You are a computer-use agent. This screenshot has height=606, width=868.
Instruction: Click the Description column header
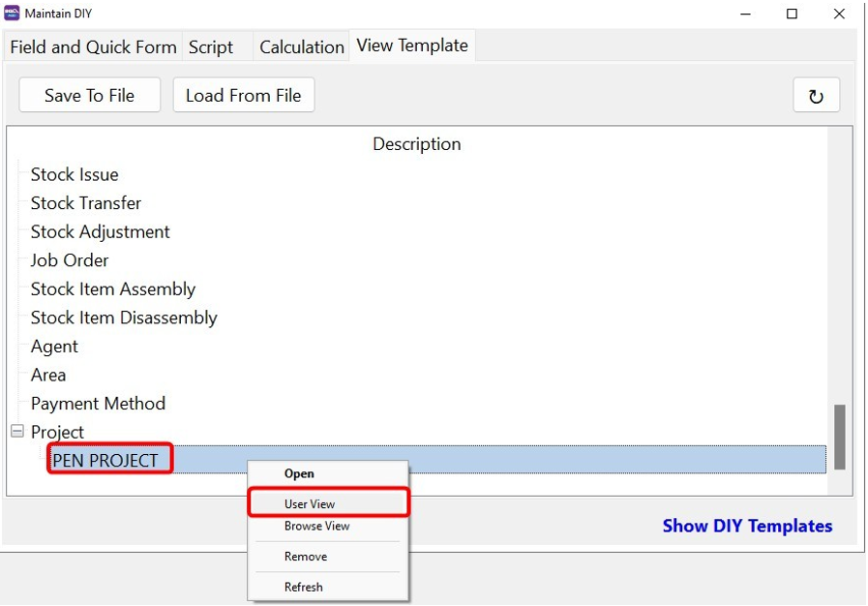[x=416, y=144]
